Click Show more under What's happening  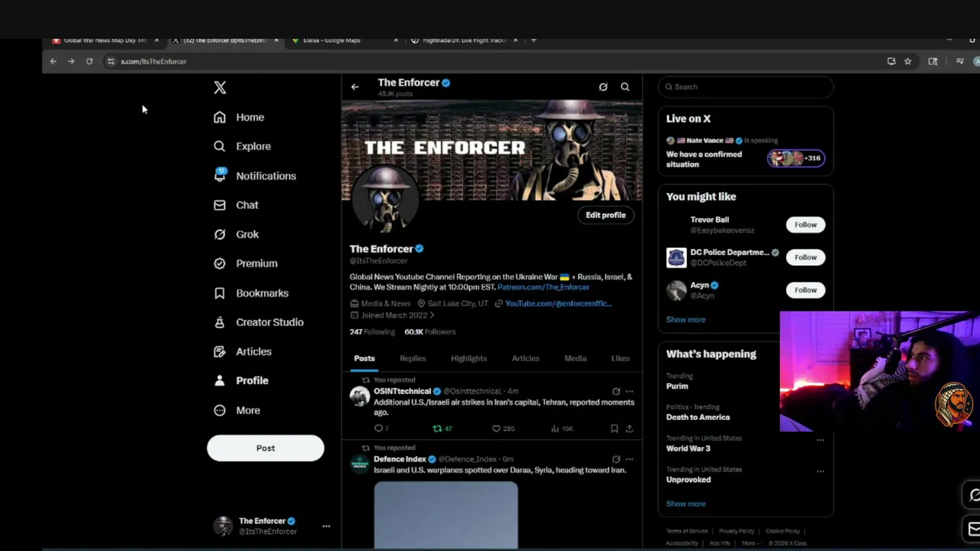click(686, 504)
